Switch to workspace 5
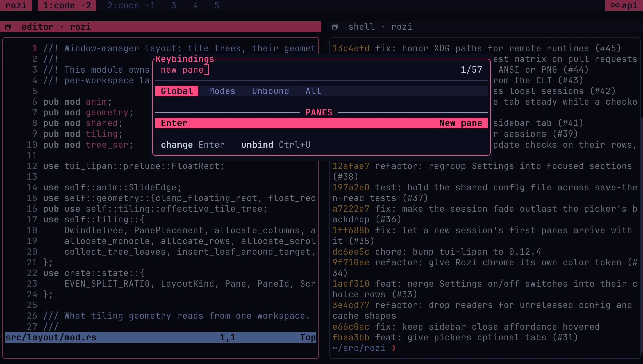This screenshot has width=643, height=364. point(217,5)
